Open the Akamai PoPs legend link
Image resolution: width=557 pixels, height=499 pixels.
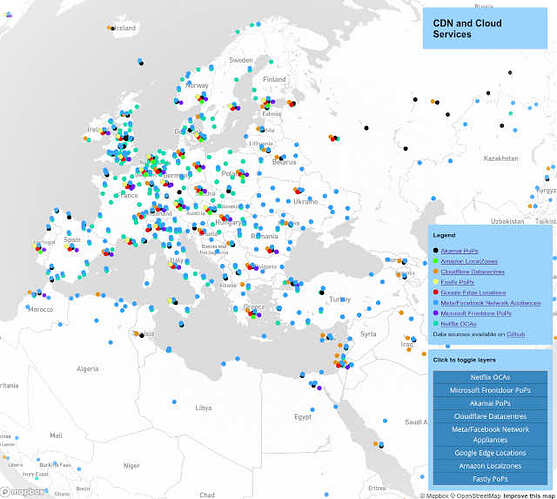click(459, 251)
